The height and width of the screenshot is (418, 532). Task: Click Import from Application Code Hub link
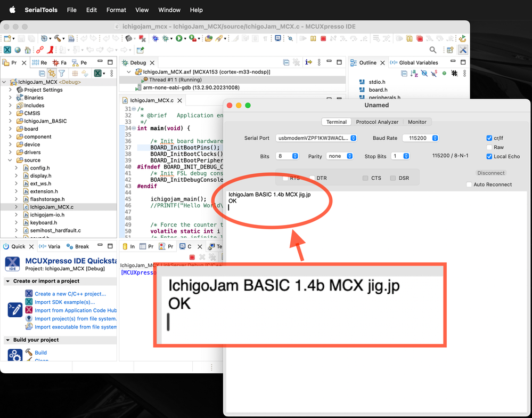(76, 310)
